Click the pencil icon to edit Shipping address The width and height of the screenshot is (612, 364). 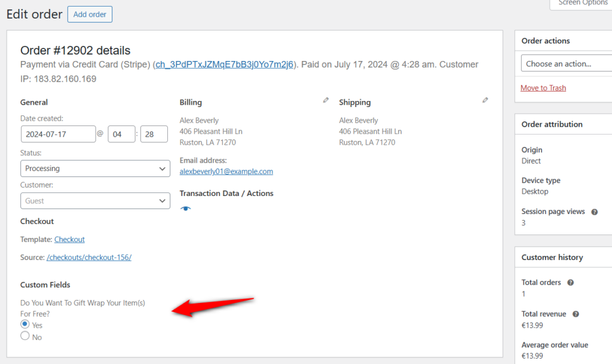tap(485, 100)
